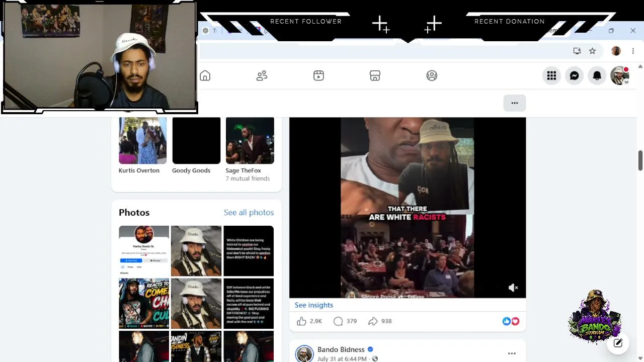This screenshot has height=362, width=644.
Task: Click the 'White Racists' captioned video to play
Action: (x=408, y=208)
